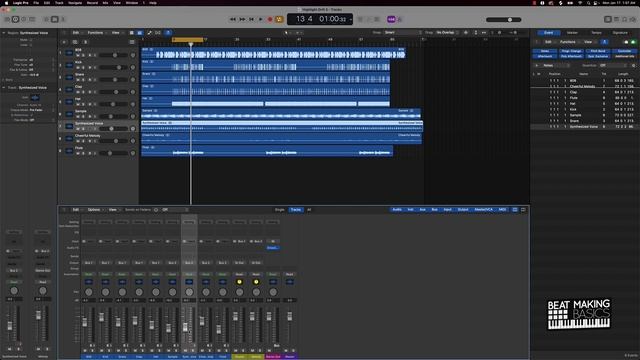Open the Help menu
Screen dimensions: 640x360
(153, 3)
